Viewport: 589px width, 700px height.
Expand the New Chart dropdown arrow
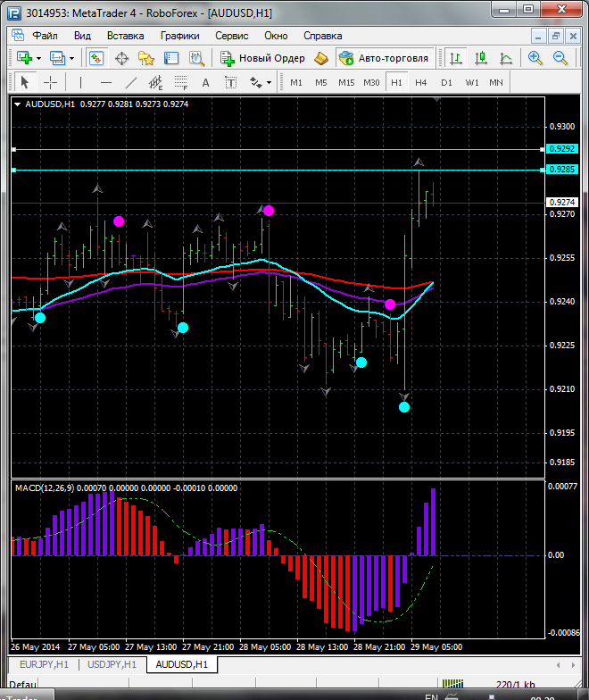pyautogui.click(x=39, y=58)
